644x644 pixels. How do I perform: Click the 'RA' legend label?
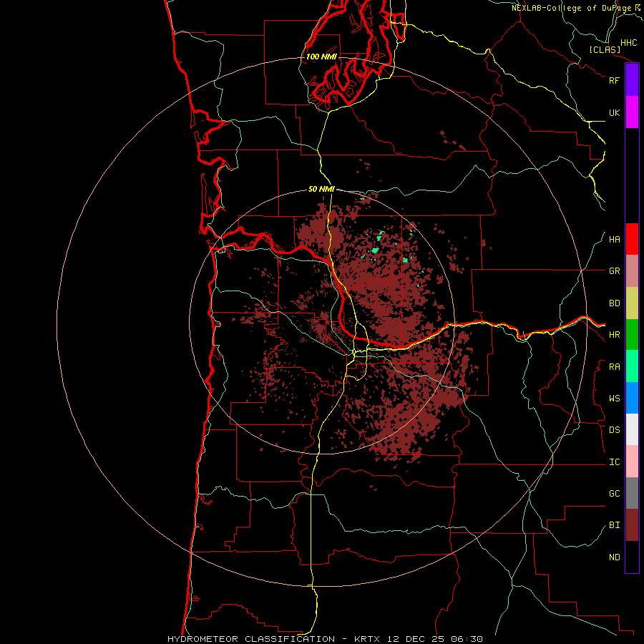(614, 367)
